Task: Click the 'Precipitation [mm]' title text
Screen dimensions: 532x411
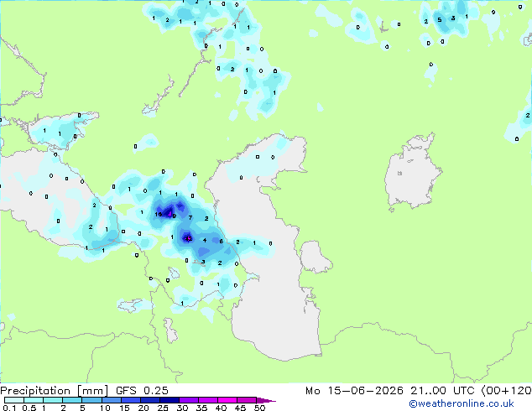Action: [54, 391]
